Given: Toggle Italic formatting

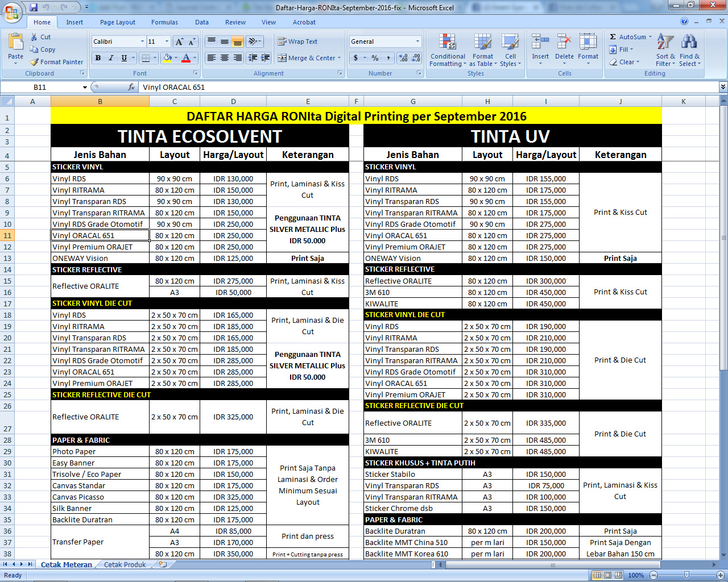Looking at the screenshot, I should (x=111, y=58).
